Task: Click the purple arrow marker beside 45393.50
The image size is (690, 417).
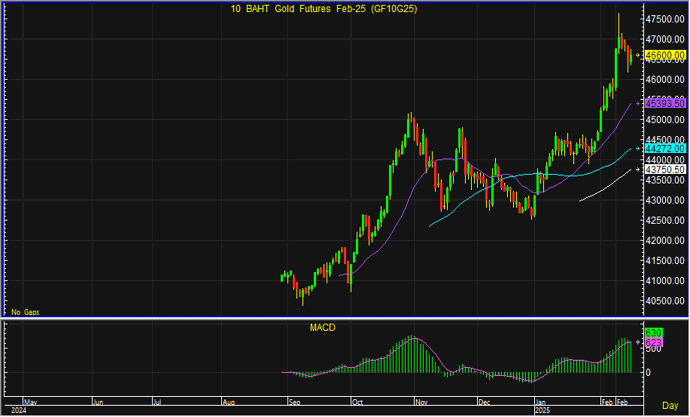Action: (639, 103)
